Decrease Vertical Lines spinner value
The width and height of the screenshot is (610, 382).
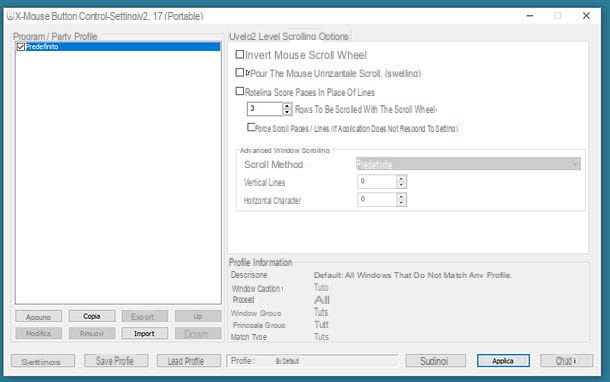[401, 185]
